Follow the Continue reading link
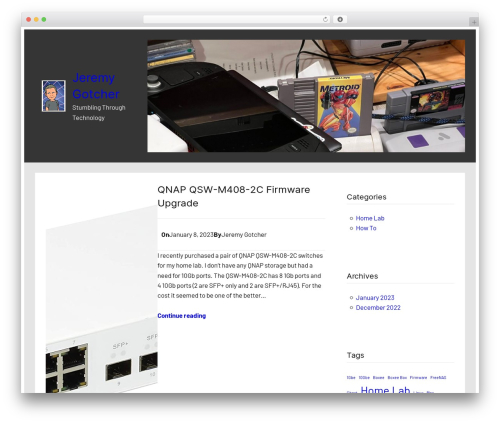Image resolution: width=500 pixels, height=423 pixels. tap(182, 316)
